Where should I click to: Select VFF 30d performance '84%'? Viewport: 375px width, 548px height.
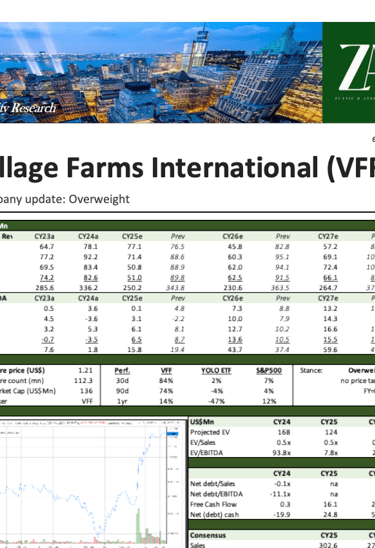click(x=166, y=381)
